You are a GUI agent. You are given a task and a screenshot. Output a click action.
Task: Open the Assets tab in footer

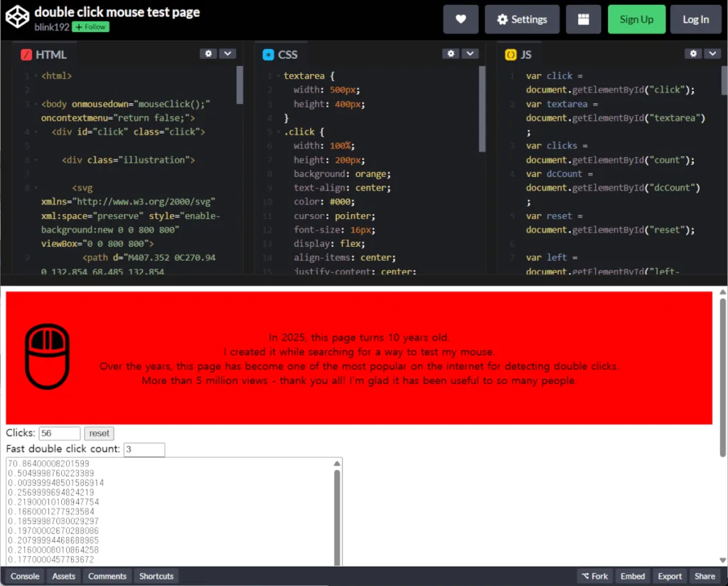[x=64, y=576]
